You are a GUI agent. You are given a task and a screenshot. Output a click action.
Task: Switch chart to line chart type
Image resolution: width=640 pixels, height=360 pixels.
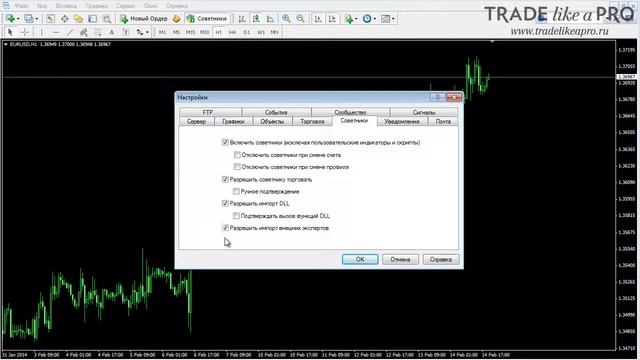pyautogui.click(x=270, y=19)
